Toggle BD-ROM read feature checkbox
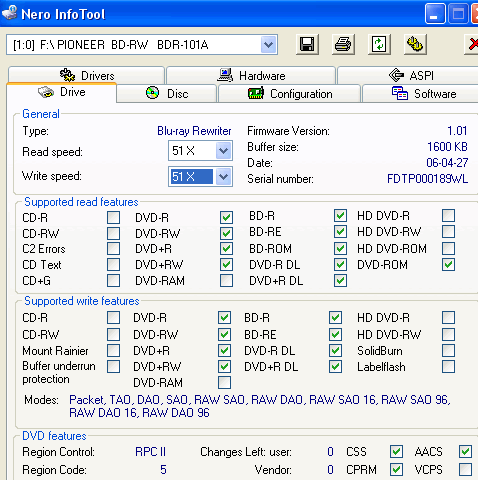Image resolution: width=478 pixels, height=480 pixels. 340,249
